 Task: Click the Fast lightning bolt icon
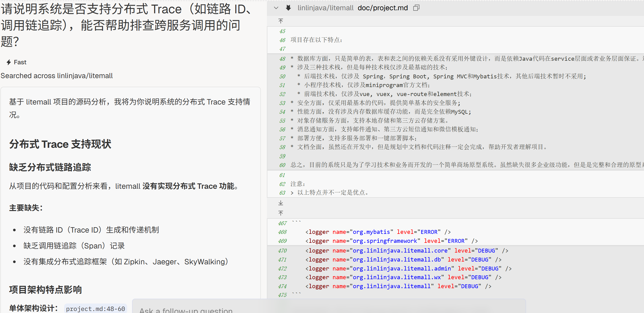9,62
